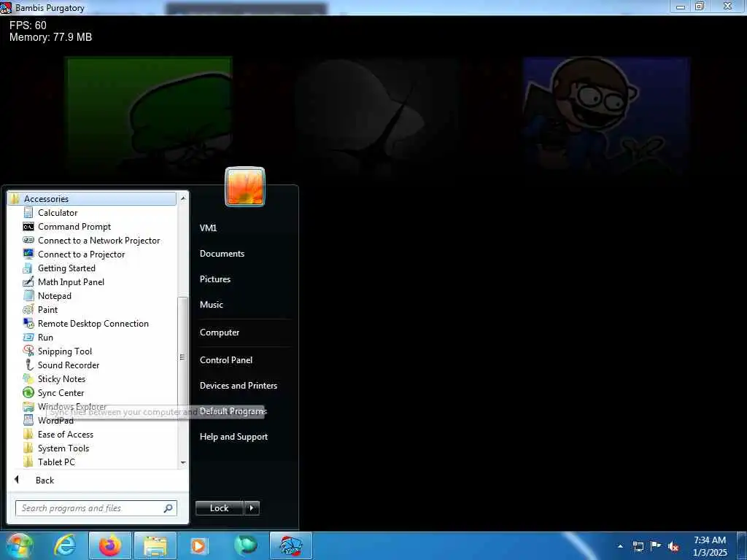Image resolution: width=747 pixels, height=560 pixels.
Task: Show hidden system tray icons
Action: pos(620,546)
